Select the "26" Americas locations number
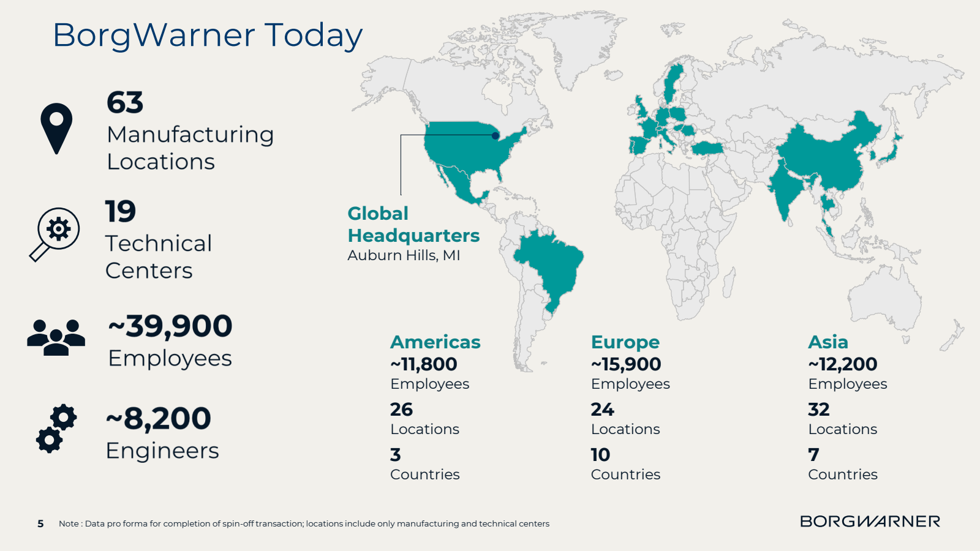Viewport: 980px width, 551px height. 402,409
